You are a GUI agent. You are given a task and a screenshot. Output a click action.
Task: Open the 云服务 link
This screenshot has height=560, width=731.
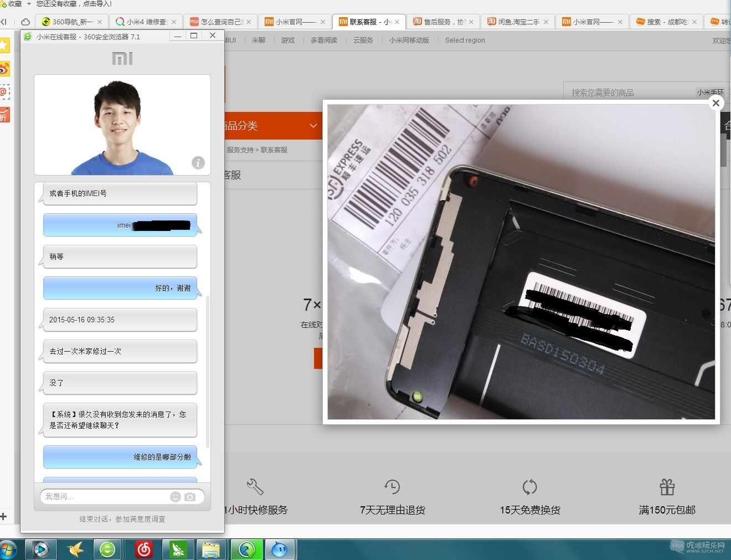tap(363, 40)
